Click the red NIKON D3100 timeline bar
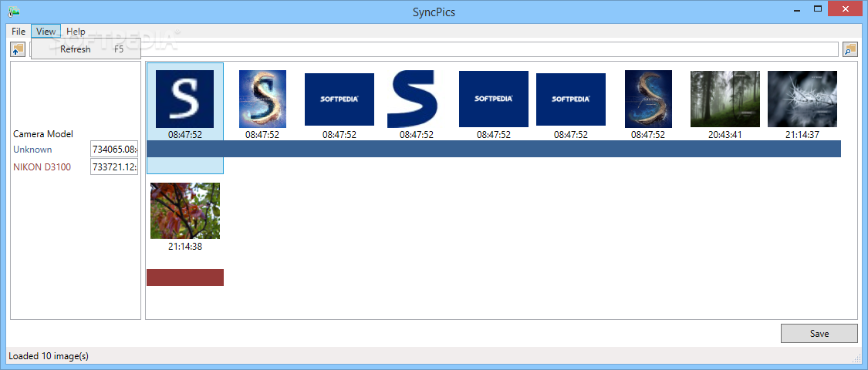868x370 pixels. pyautogui.click(x=185, y=277)
